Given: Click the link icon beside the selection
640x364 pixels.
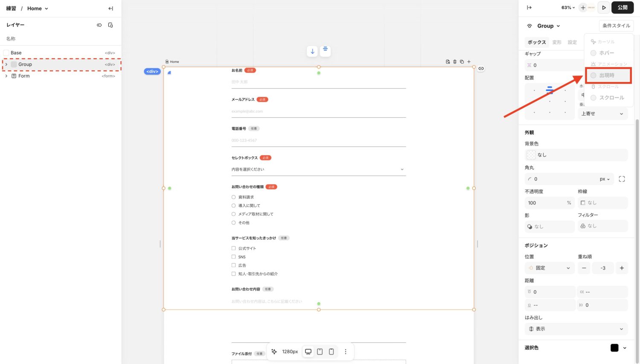Looking at the screenshot, I should coord(481,69).
